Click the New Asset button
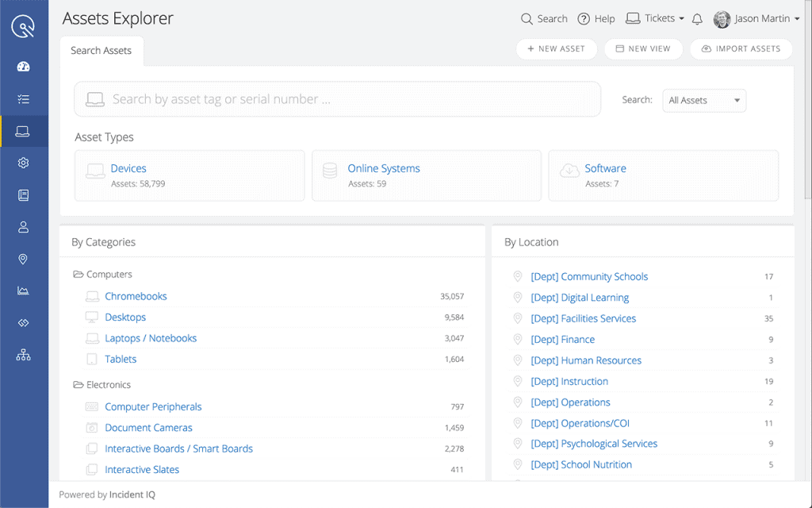 coord(556,48)
